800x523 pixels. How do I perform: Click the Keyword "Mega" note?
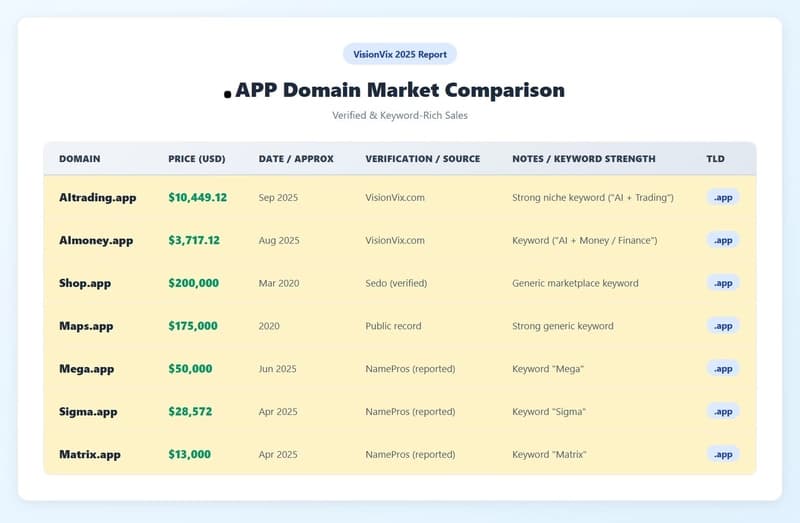point(548,369)
